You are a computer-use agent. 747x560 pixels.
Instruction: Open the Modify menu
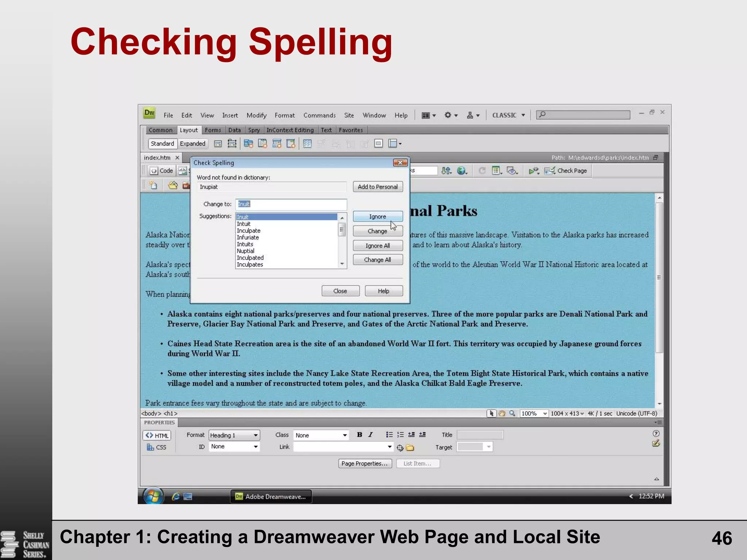point(256,115)
